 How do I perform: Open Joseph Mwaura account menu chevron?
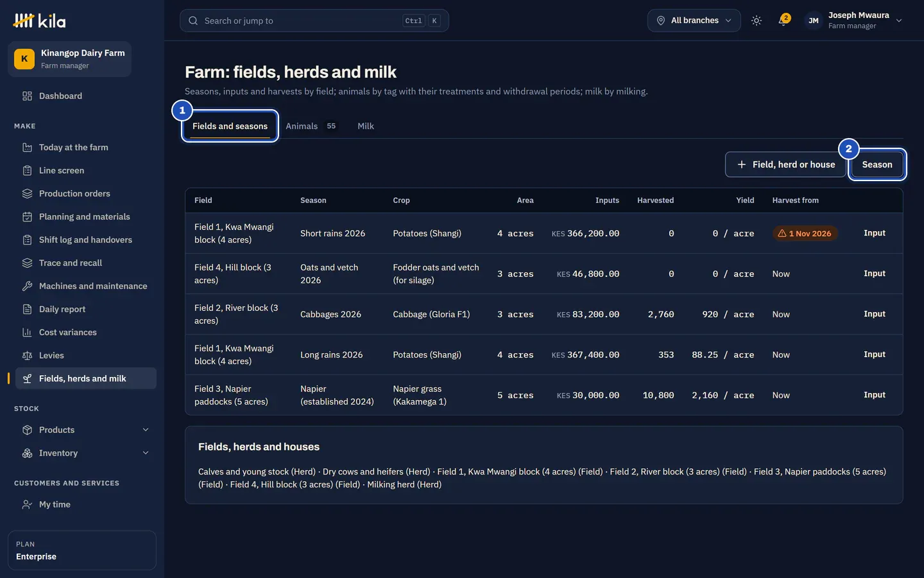click(x=899, y=21)
